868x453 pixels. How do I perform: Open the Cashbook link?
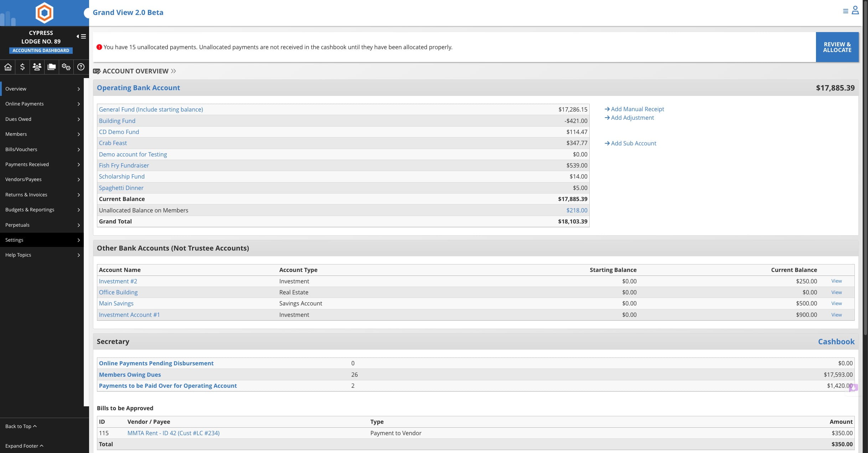(836, 341)
